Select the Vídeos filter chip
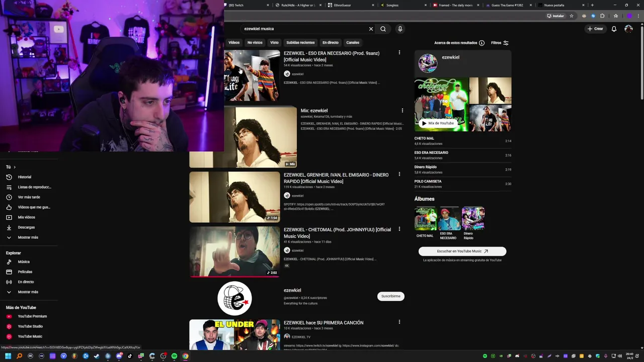Image resolution: width=644 pixels, height=362 pixels. [234, 43]
